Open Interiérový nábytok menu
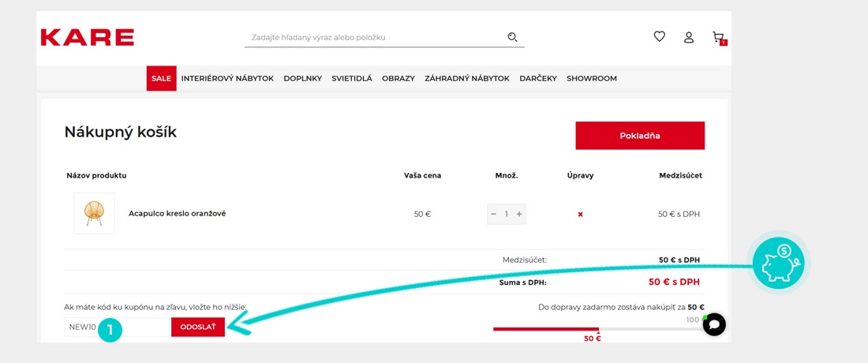This screenshot has width=868, height=363. tap(227, 79)
